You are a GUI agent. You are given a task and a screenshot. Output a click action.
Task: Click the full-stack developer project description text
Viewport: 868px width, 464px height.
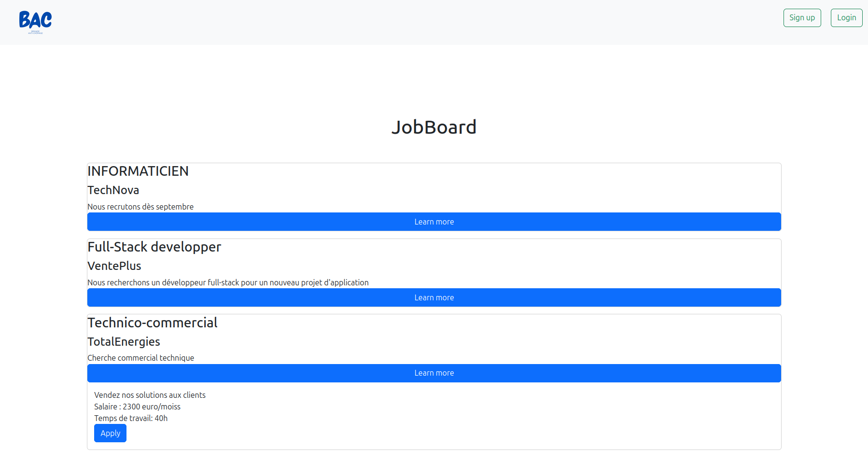pyautogui.click(x=228, y=283)
